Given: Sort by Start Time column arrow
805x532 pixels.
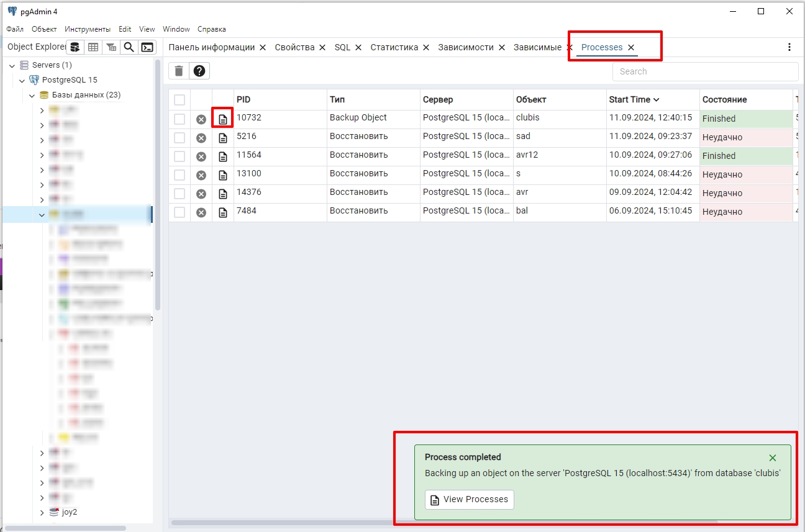Looking at the screenshot, I should 657,99.
